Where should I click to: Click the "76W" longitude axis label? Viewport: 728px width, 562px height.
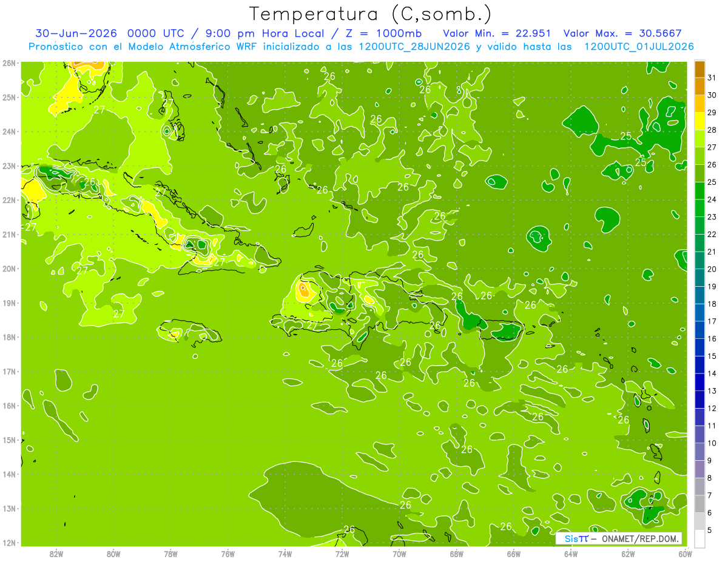click(x=227, y=554)
